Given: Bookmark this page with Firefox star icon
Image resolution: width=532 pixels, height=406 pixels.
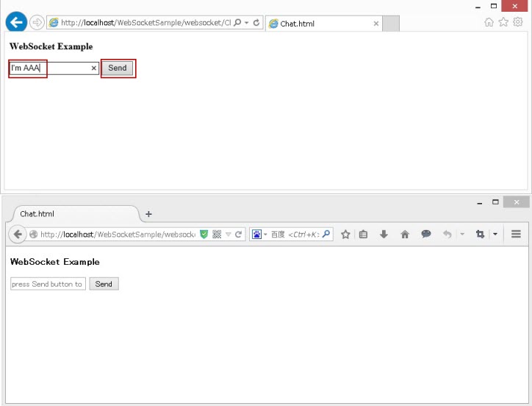Looking at the screenshot, I should pyautogui.click(x=345, y=234).
